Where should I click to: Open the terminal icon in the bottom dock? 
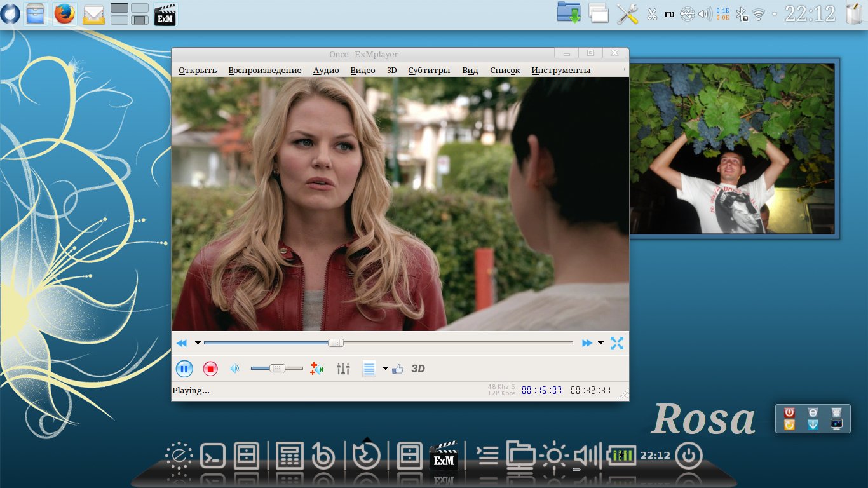[x=213, y=456]
